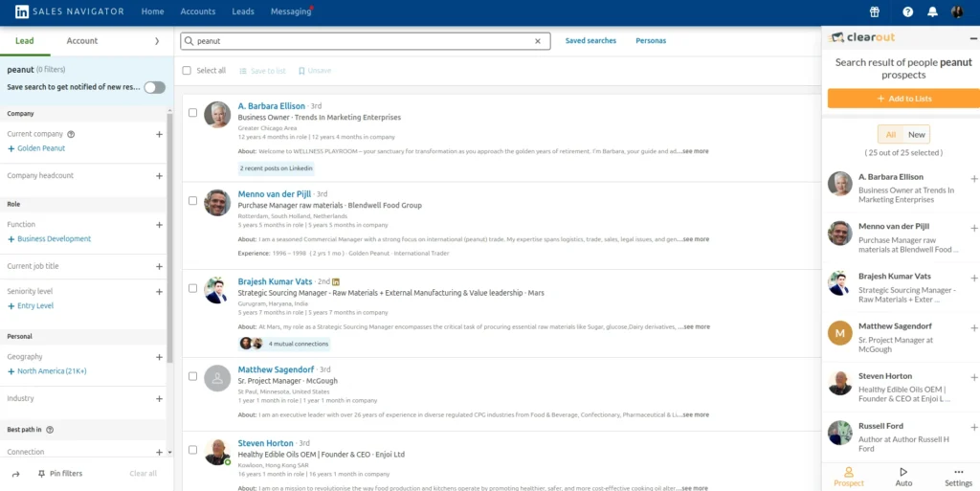980x491 pixels.
Task: Collapse filter panel with chevron arrow
Action: (x=157, y=41)
